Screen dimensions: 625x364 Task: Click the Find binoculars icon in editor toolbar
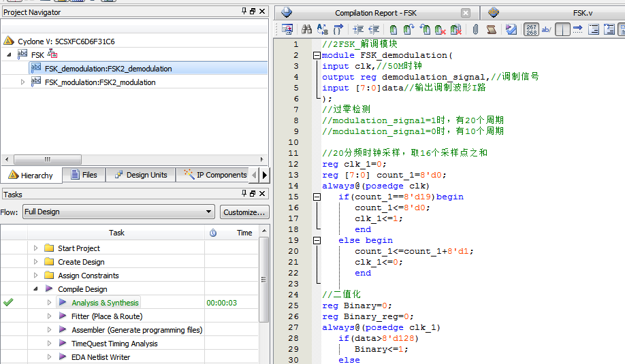(x=306, y=29)
